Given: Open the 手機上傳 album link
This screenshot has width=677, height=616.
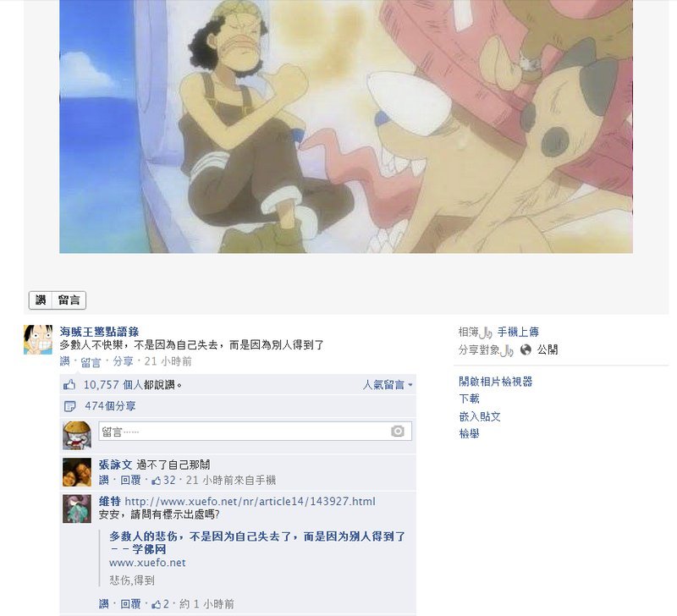Looking at the screenshot, I should tap(518, 332).
